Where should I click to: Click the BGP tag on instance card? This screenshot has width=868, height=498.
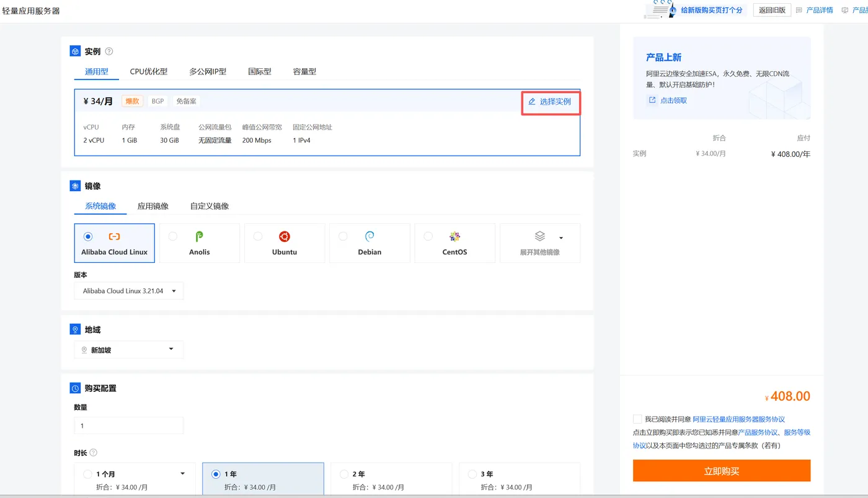[x=157, y=101]
